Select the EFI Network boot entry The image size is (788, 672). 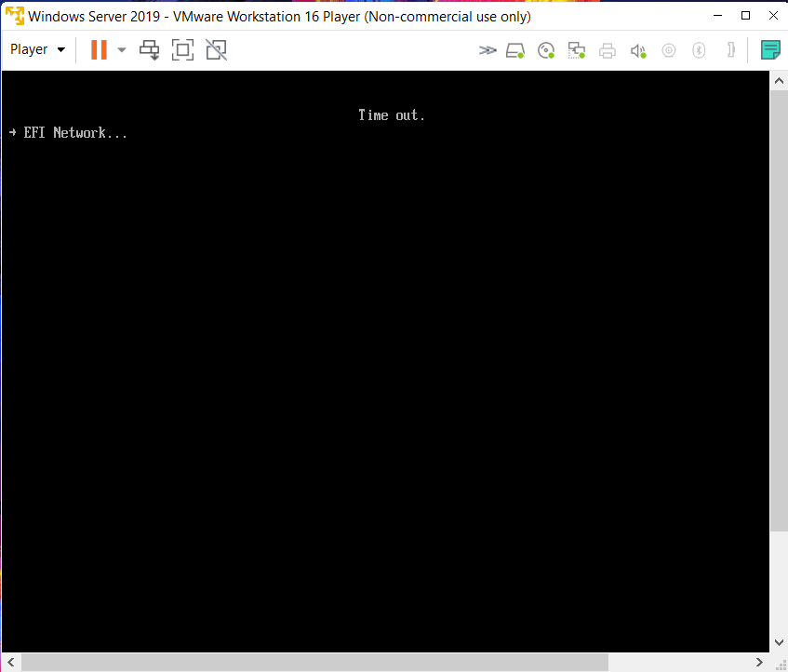75,133
